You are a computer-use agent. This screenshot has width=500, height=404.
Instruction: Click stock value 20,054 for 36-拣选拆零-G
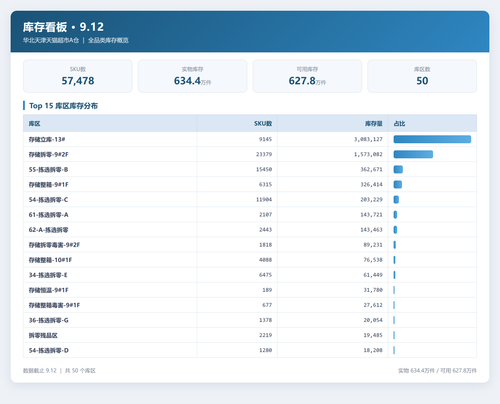coord(373,320)
